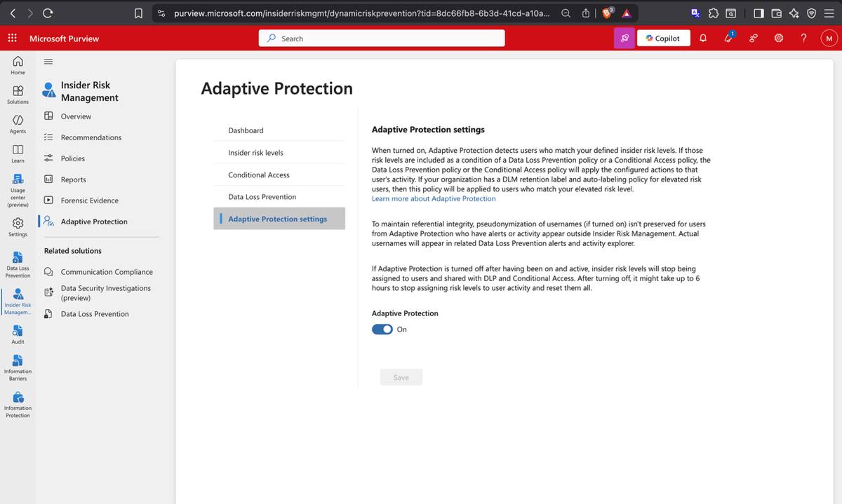Image resolution: width=842 pixels, height=504 pixels.
Task: Open translate extension icon
Action: coord(696,13)
